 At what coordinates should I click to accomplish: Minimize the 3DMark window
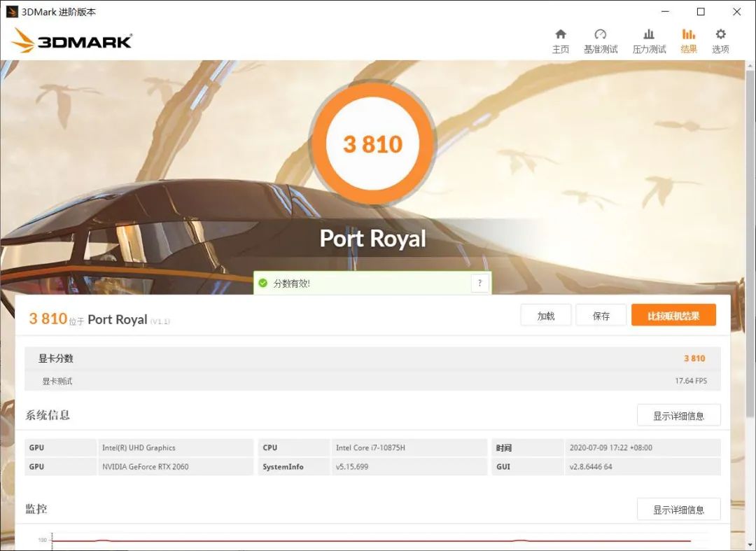click(666, 12)
